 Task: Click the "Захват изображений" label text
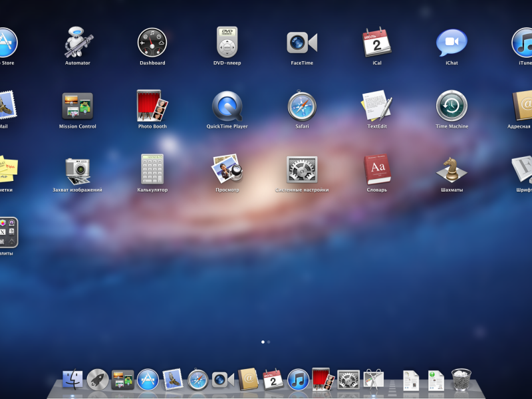click(x=77, y=190)
